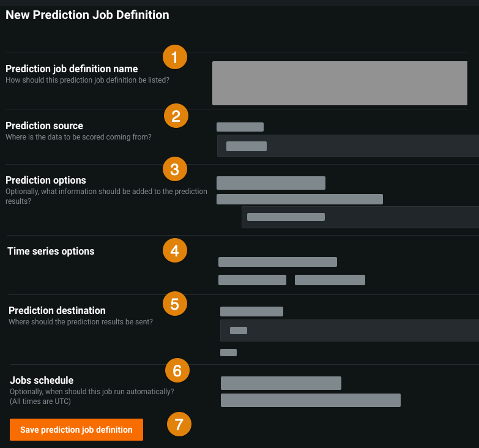
Task: Select the Jobs schedule section heading
Action: [42, 380]
